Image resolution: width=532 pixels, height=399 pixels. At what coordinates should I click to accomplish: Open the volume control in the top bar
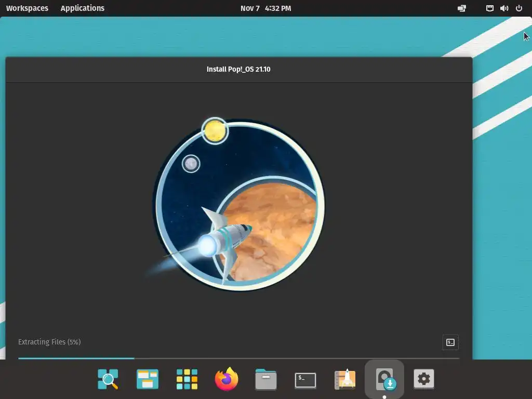504,8
